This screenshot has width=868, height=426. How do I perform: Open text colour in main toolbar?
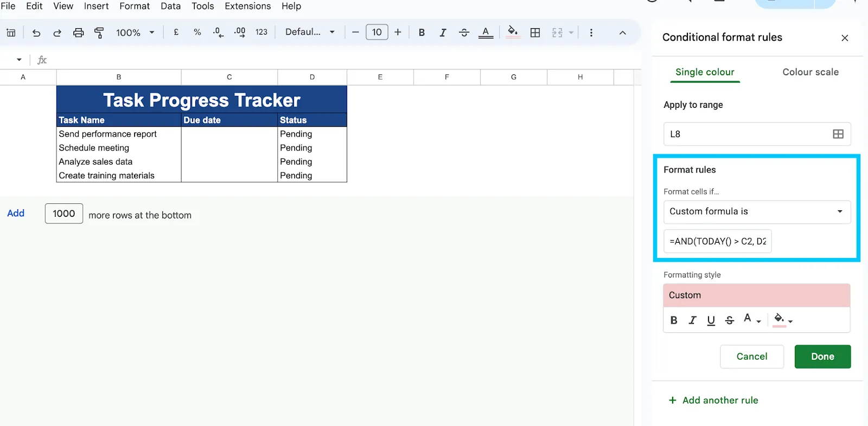tap(486, 33)
